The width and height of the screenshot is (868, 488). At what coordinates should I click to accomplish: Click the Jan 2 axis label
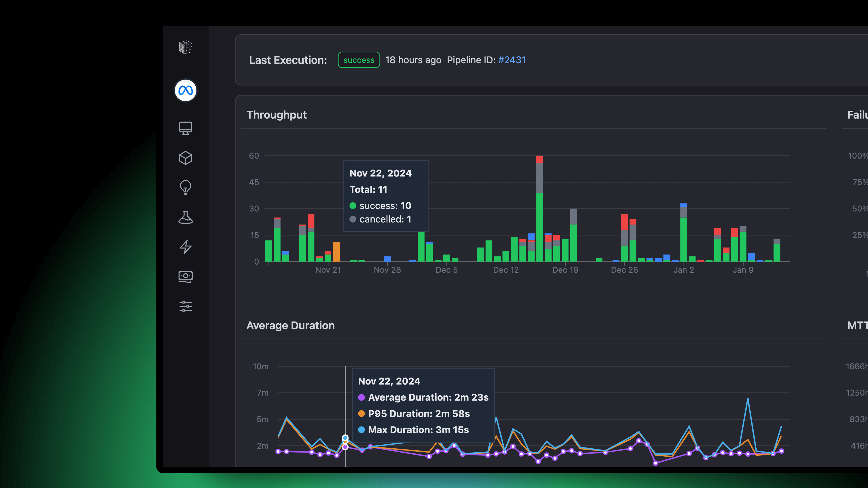684,270
